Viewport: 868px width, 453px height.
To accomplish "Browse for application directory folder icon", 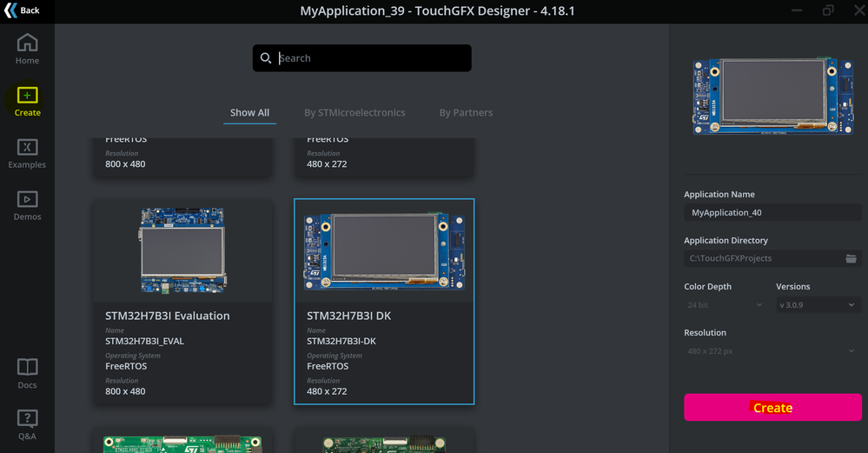I will pos(851,258).
